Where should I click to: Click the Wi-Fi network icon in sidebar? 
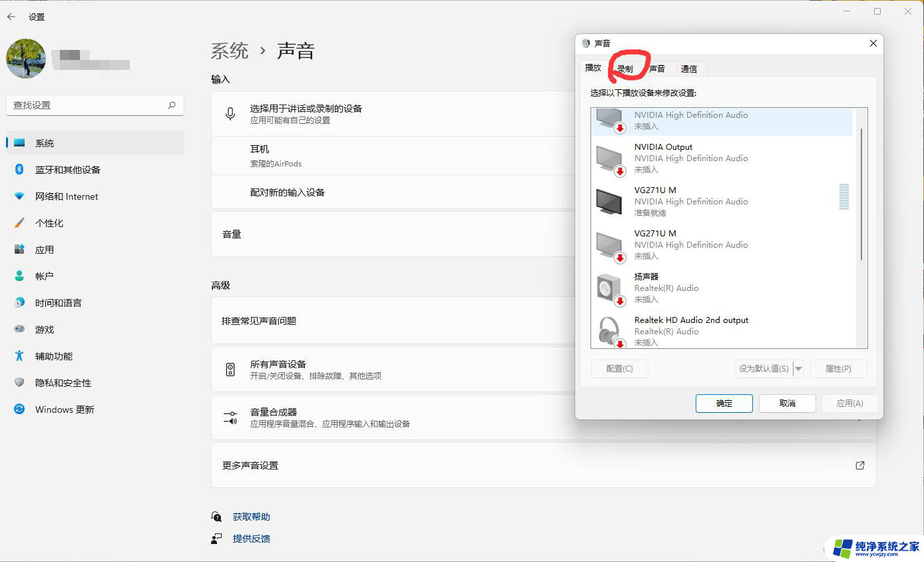(19, 196)
